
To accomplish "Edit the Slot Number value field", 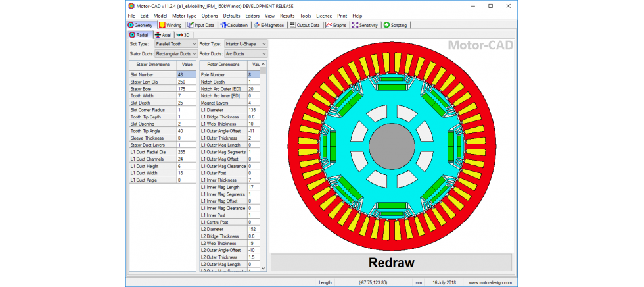I will [187, 75].
